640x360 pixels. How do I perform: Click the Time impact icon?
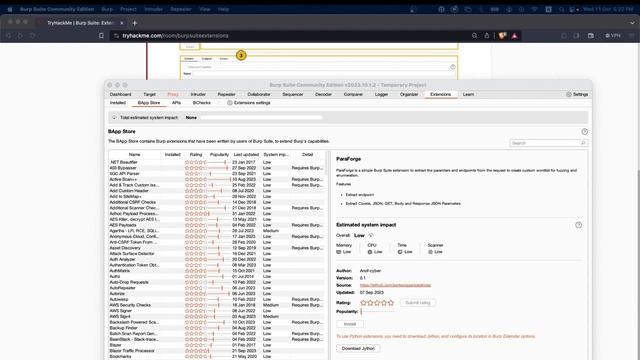click(x=400, y=252)
